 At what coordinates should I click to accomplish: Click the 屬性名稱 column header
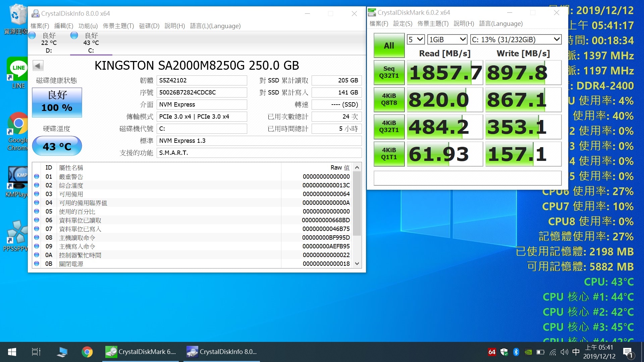169,167
